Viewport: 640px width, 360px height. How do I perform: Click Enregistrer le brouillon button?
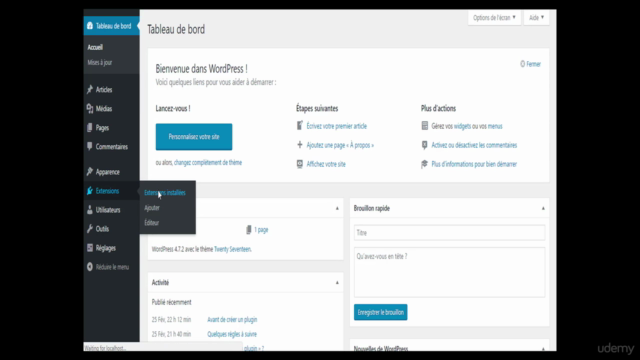click(380, 312)
